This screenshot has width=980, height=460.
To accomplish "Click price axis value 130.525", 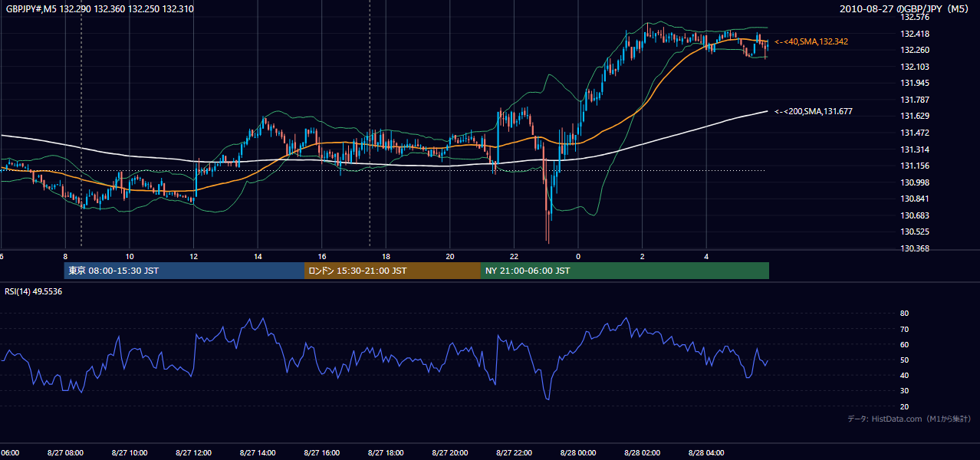I will tap(914, 232).
